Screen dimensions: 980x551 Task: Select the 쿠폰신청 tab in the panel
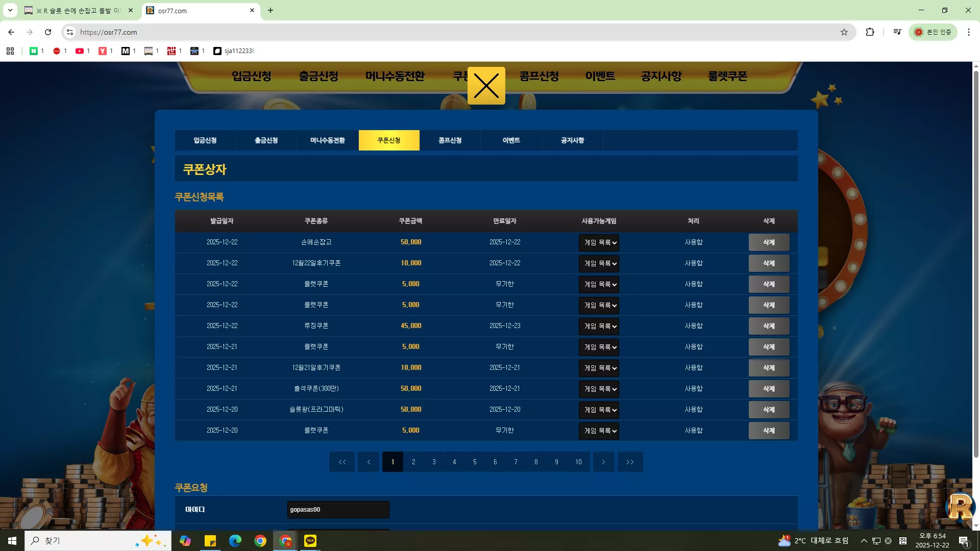[389, 140]
